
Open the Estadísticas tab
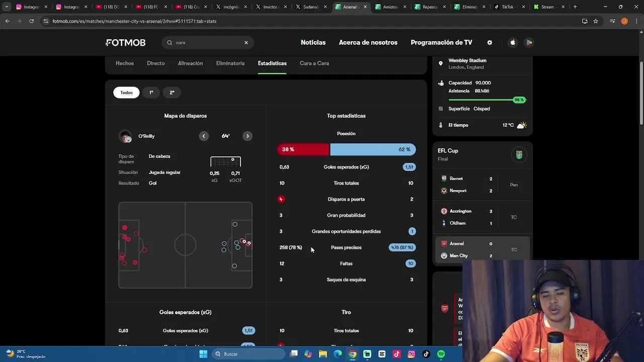[272, 63]
